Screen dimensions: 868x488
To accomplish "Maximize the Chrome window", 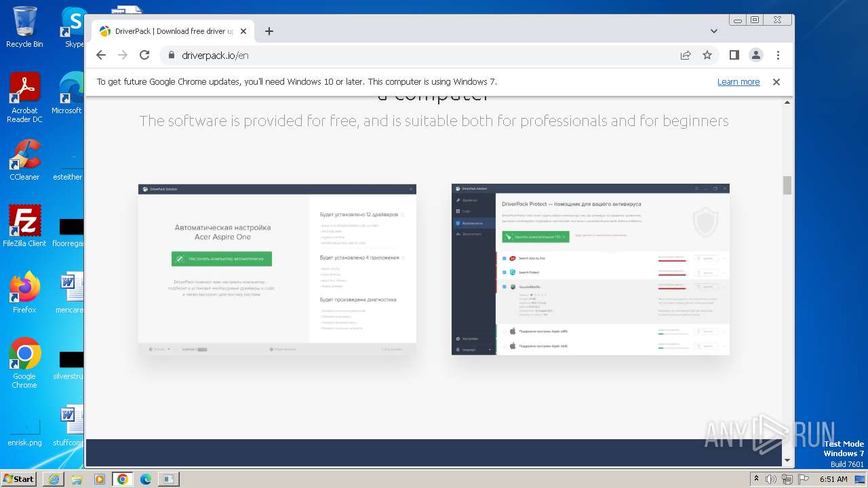I will 755,20.
